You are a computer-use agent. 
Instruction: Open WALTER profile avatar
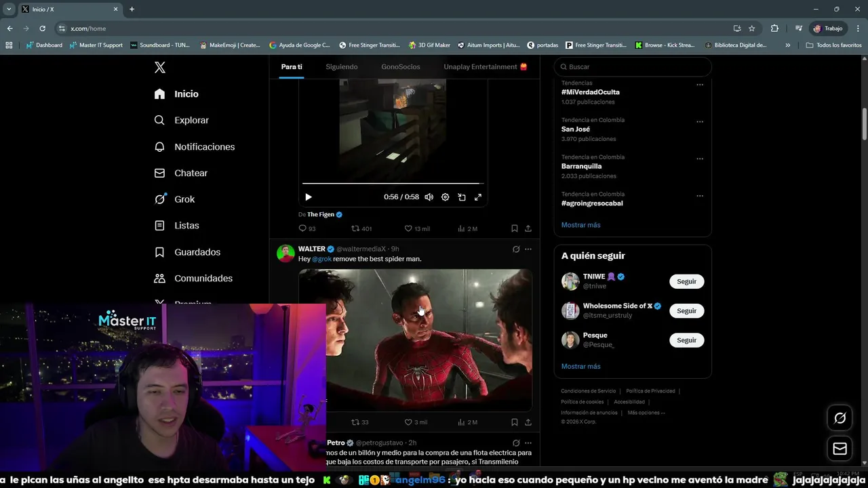[285, 253]
